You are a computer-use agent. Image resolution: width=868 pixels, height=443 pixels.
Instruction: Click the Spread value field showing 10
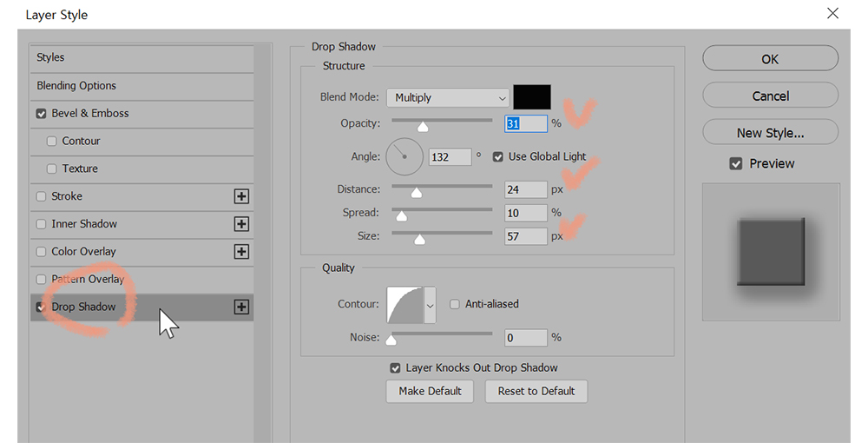pyautogui.click(x=526, y=213)
